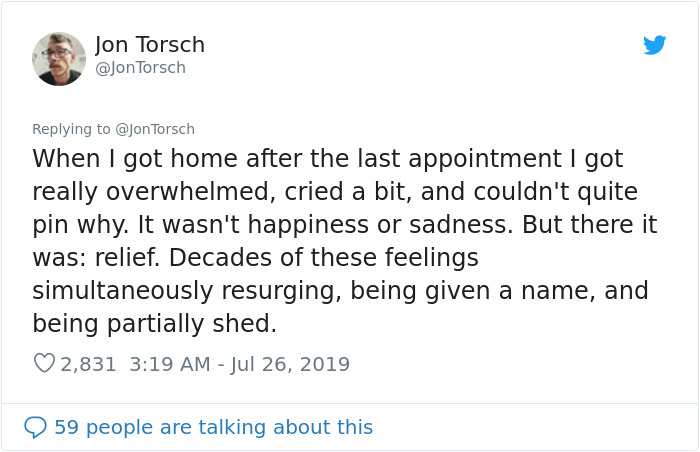Open Jon Torsch's profile avatar photo
The height and width of the screenshot is (452, 700).
(x=59, y=59)
